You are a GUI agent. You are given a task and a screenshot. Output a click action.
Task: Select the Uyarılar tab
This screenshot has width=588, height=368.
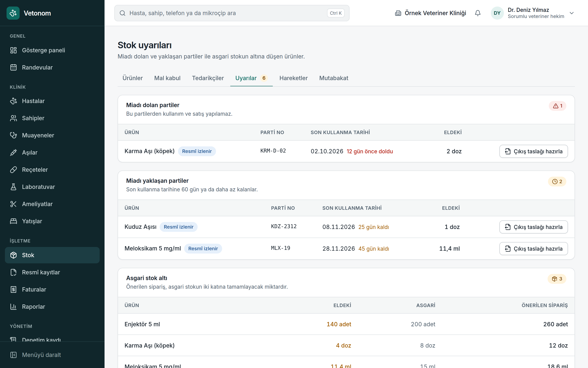point(252,78)
